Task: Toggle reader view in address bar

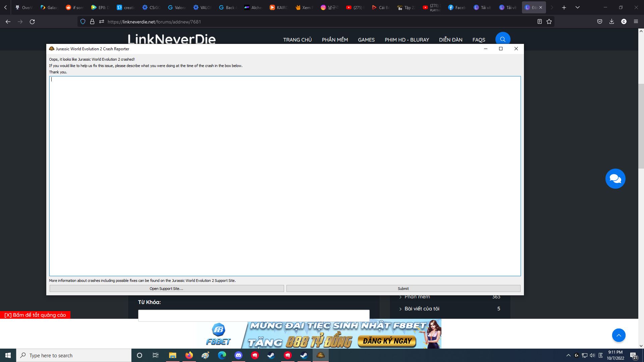Action: tap(539, 22)
